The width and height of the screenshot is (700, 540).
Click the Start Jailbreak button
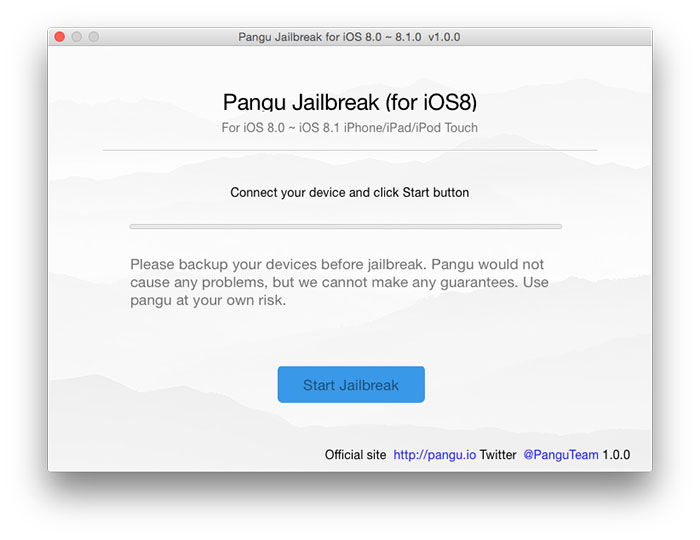pyautogui.click(x=351, y=384)
